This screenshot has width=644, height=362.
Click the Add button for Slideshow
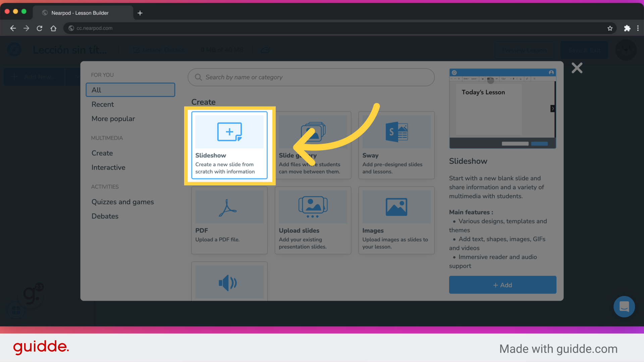pyautogui.click(x=502, y=285)
